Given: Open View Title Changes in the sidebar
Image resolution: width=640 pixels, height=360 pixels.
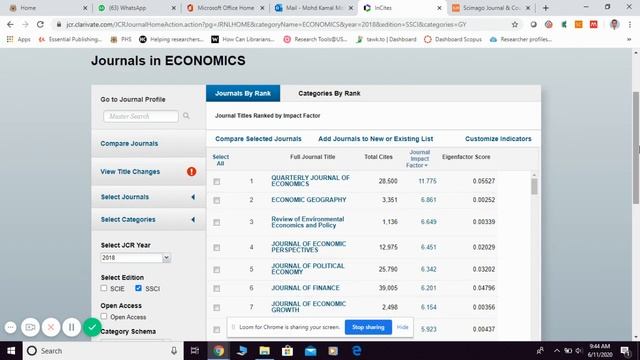Looking at the screenshot, I should pyautogui.click(x=130, y=171).
